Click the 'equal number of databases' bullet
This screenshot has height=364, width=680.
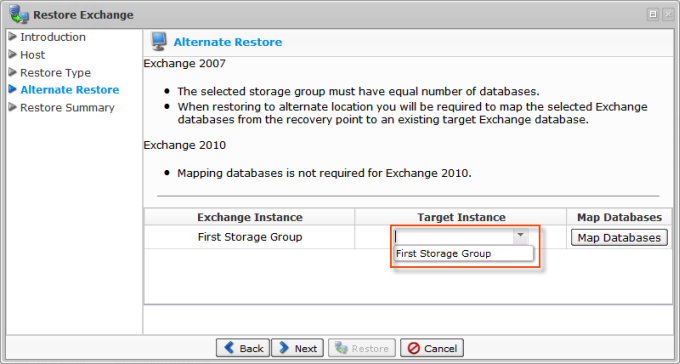click(358, 92)
